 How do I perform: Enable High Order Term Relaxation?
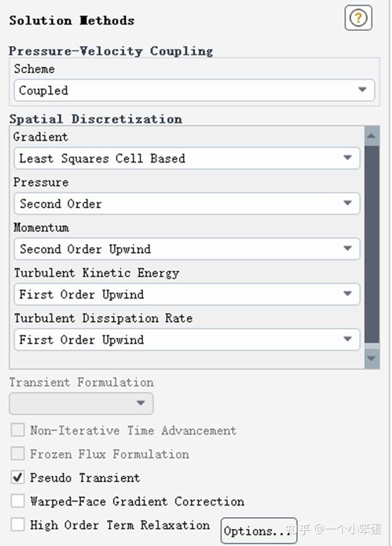point(18,525)
